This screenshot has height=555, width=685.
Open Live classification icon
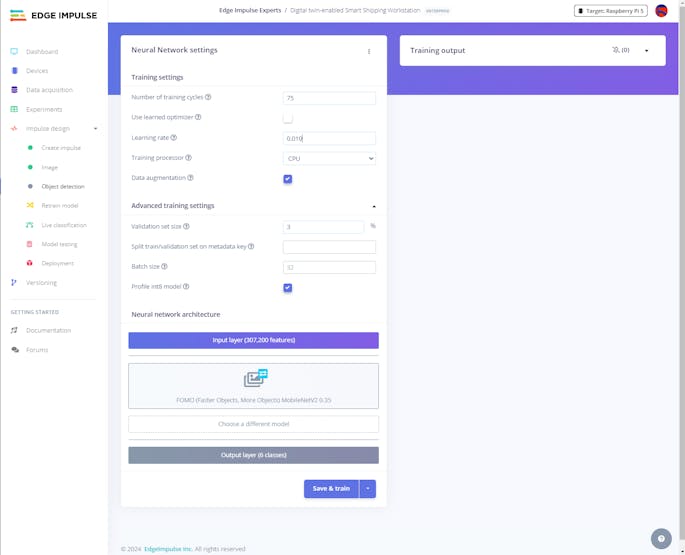30,225
